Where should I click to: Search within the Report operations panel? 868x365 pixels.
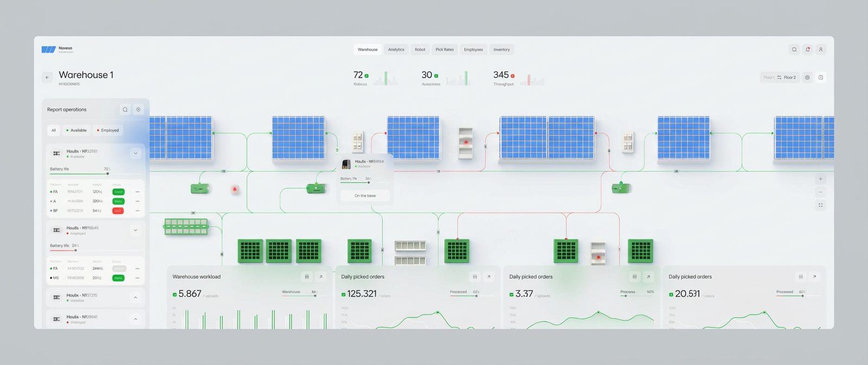[125, 110]
